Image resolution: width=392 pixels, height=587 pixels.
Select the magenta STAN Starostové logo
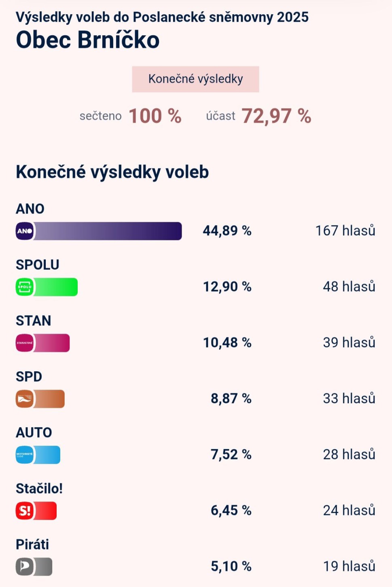click(25, 343)
